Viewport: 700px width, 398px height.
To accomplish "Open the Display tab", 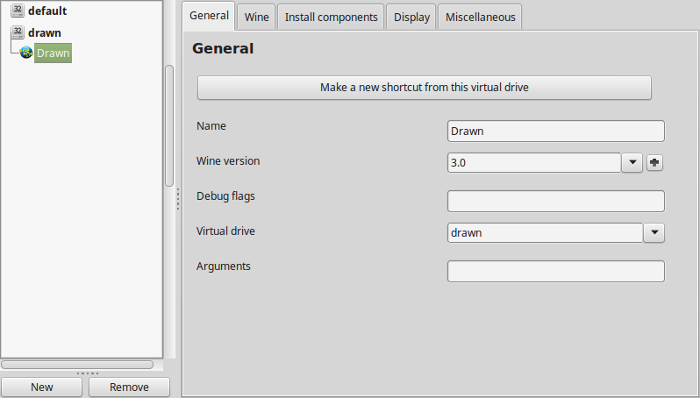I will [x=411, y=17].
